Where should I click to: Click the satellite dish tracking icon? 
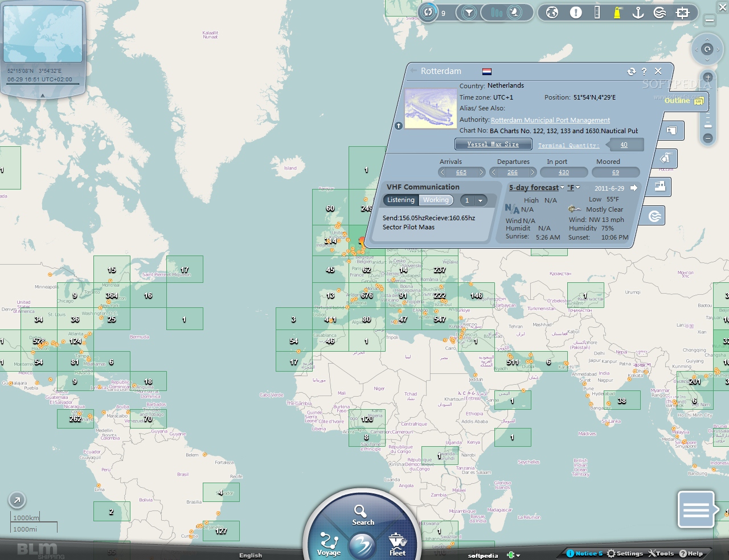[514, 13]
